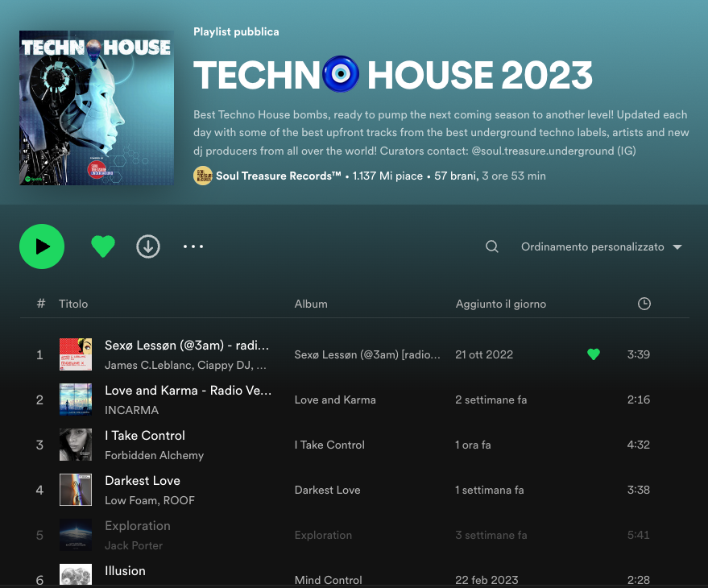Open the Soul Treasure Records™ profile link
This screenshot has width=708, height=588.
pos(279,176)
